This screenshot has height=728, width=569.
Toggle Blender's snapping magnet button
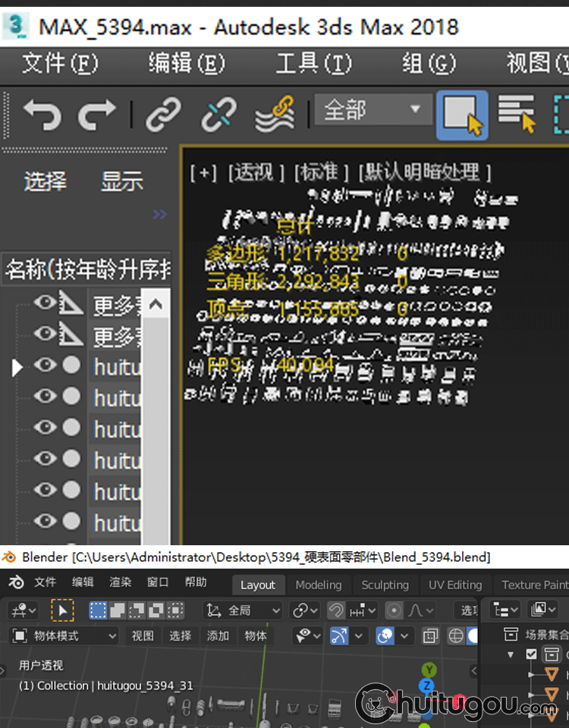point(335,610)
